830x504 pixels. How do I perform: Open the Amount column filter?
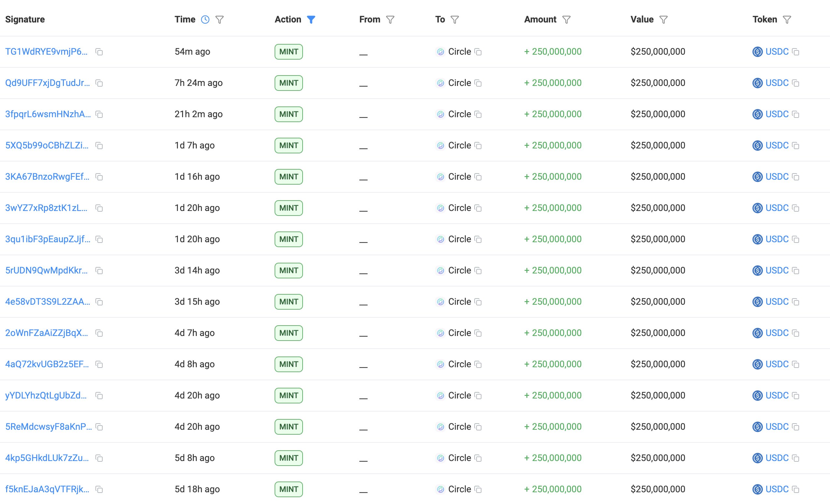(x=566, y=20)
